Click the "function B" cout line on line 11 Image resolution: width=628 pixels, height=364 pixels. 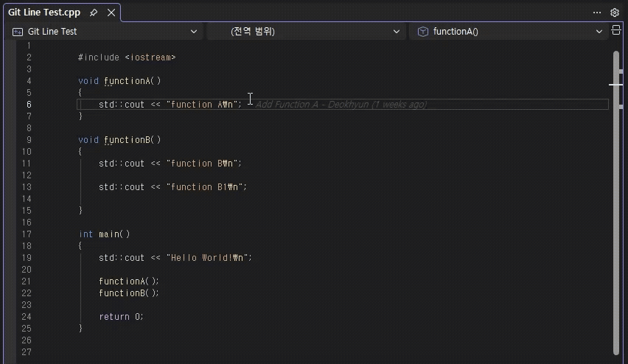pyautogui.click(x=170, y=164)
